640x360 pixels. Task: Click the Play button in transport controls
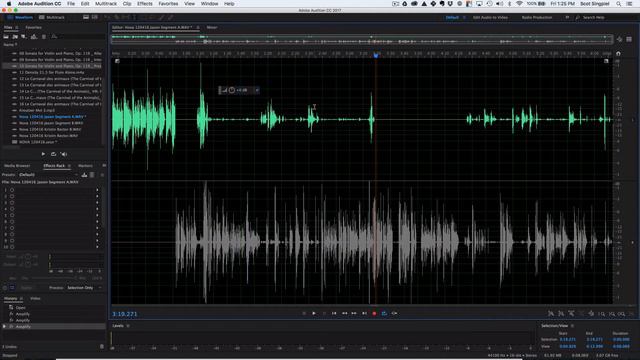click(x=313, y=313)
